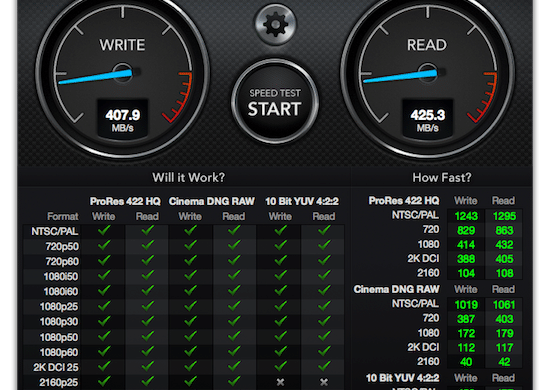Click 1080p30 ProRes 422 HQ Read checkmark
Viewport: 550px width, 390px height.
coord(147,321)
